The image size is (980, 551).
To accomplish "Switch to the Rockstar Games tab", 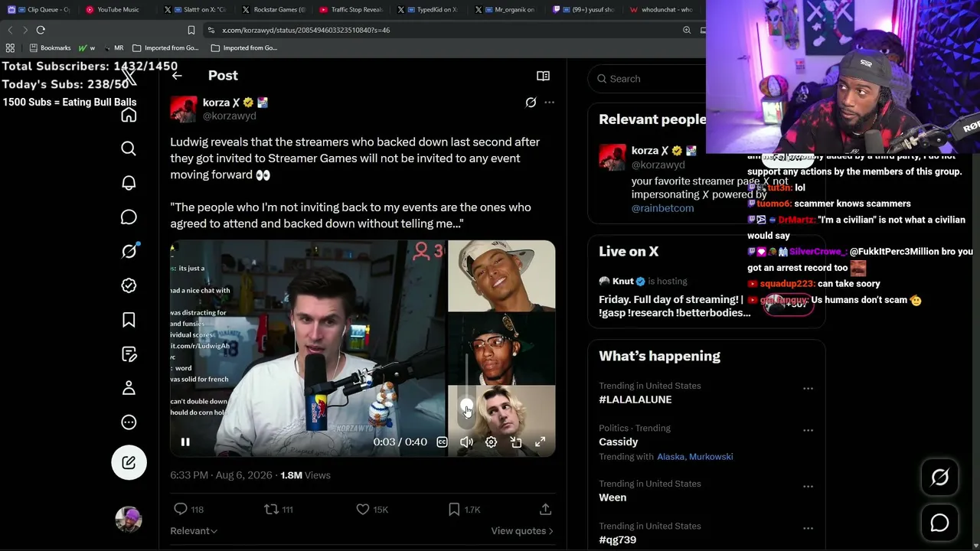I will (x=273, y=10).
